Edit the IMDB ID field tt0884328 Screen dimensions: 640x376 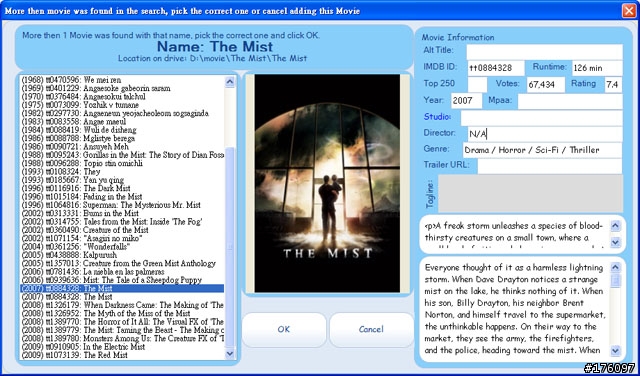(x=496, y=68)
